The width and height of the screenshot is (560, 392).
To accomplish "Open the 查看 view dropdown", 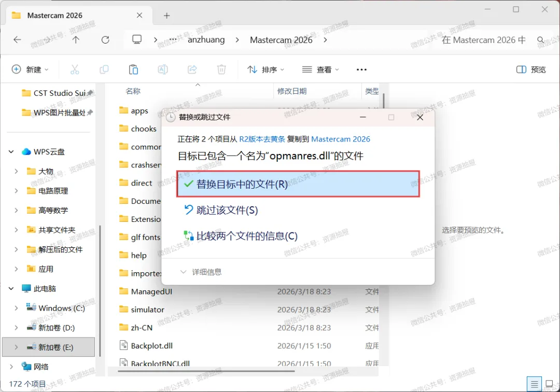I will point(320,69).
